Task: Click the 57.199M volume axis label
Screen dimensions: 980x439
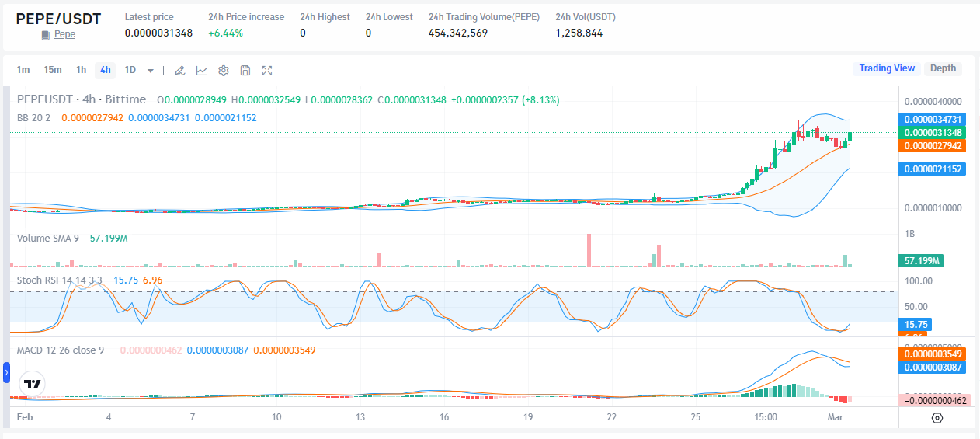Action: (x=921, y=260)
